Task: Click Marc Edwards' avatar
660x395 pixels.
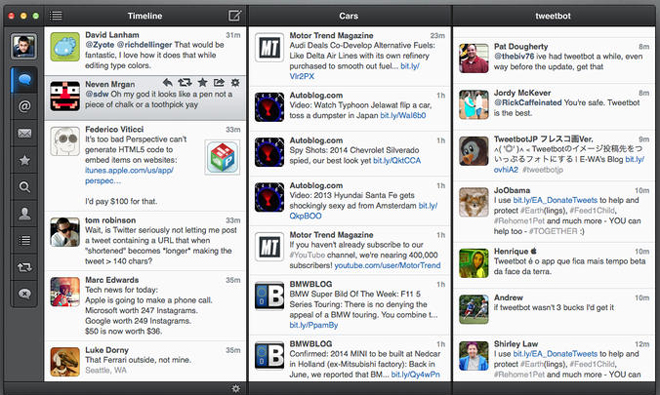Action: click(x=65, y=292)
